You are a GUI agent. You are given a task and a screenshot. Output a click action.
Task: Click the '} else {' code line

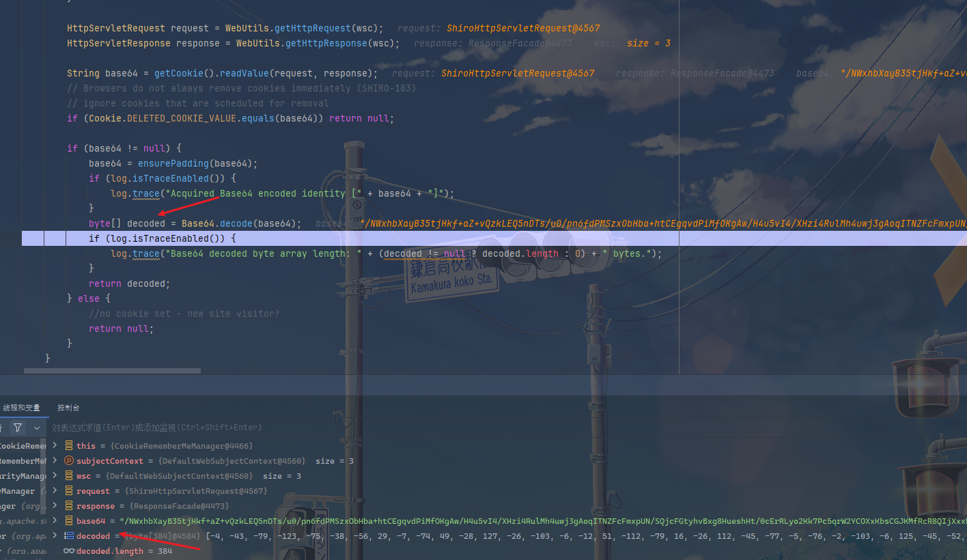coord(89,298)
